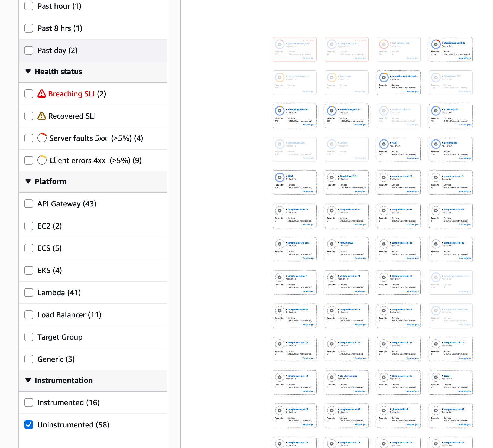Screen dimensions: 493x448
Task: Collapse the Platform section
Action: (28, 181)
